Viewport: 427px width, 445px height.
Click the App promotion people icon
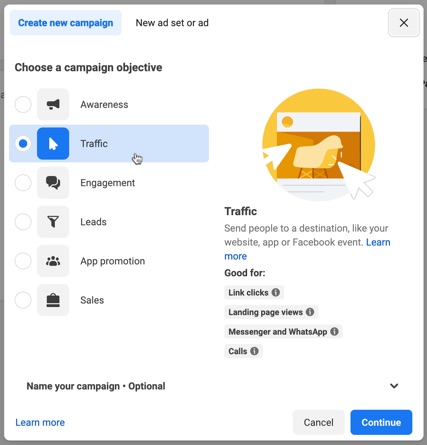[53, 261]
